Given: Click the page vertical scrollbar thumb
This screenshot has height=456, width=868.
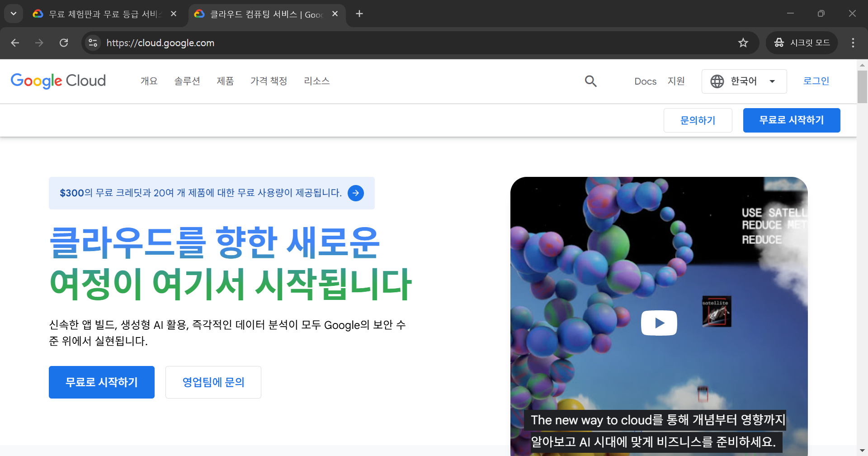Looking at the screenshot, I should pyautogui.click(x=862, y=86).
